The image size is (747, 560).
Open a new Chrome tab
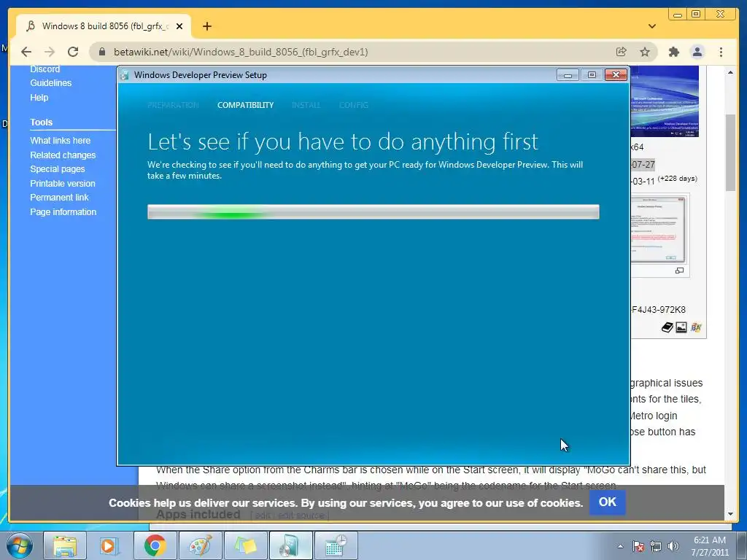coord(206,26)
